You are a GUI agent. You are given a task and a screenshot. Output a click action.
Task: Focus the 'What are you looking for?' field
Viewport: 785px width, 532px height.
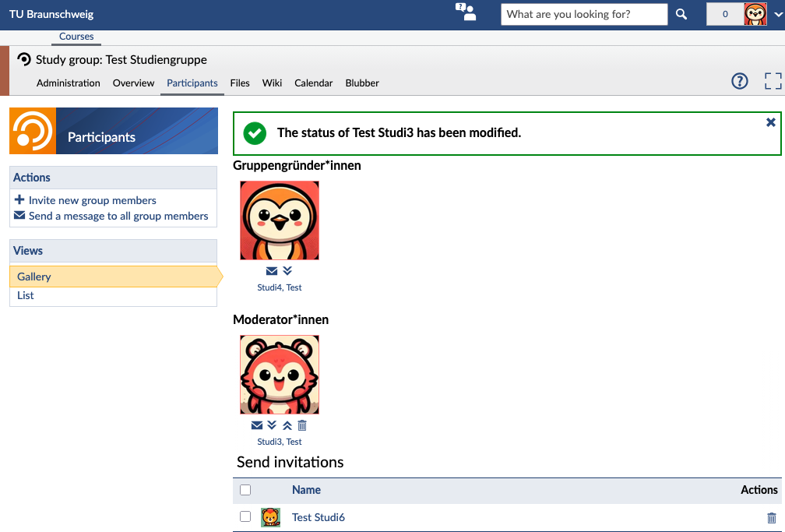click(x=584, y=14)
